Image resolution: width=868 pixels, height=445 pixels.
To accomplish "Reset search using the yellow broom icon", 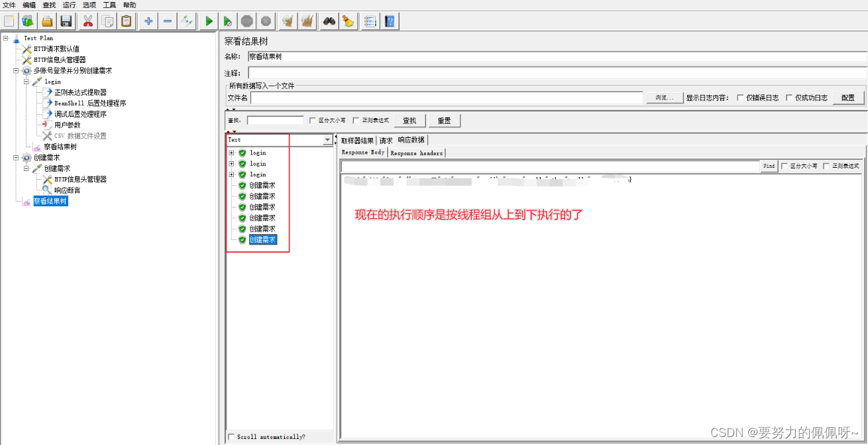I will (348, 21).
